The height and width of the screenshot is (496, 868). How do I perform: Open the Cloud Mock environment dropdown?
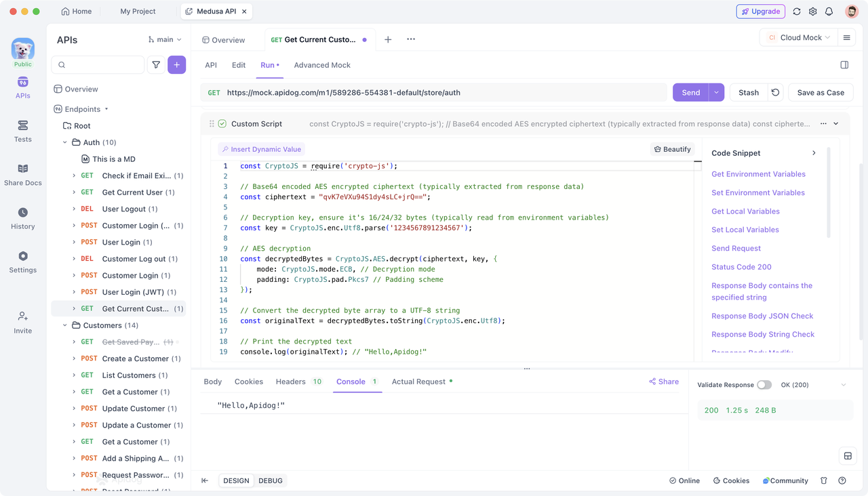point(799,38)
